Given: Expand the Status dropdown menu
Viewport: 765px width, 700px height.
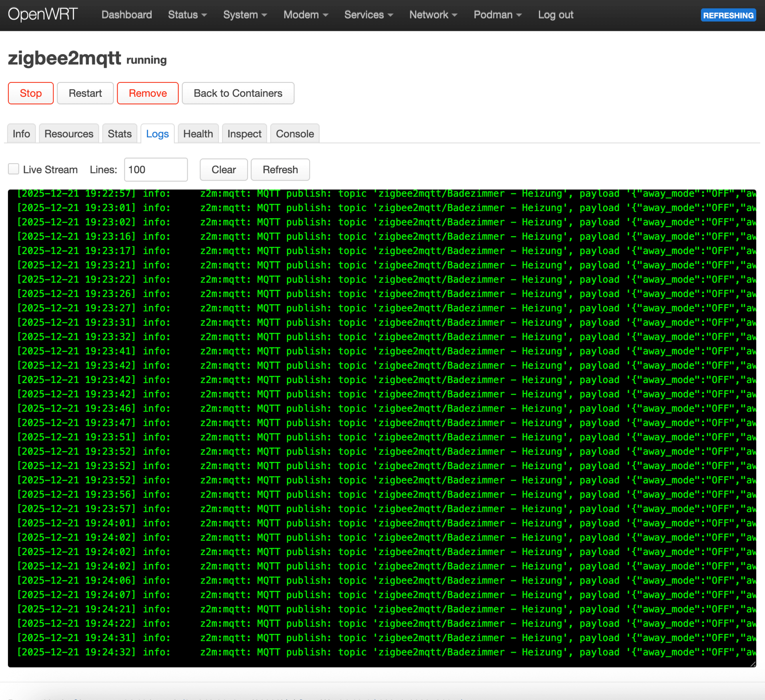Looking at the screenshot, I should coord(187,15).
